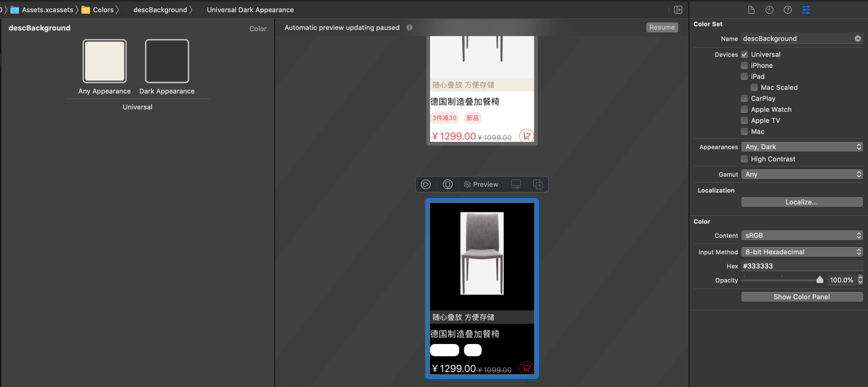Uncheck the Universal devices checkbox

click(744, 54)
